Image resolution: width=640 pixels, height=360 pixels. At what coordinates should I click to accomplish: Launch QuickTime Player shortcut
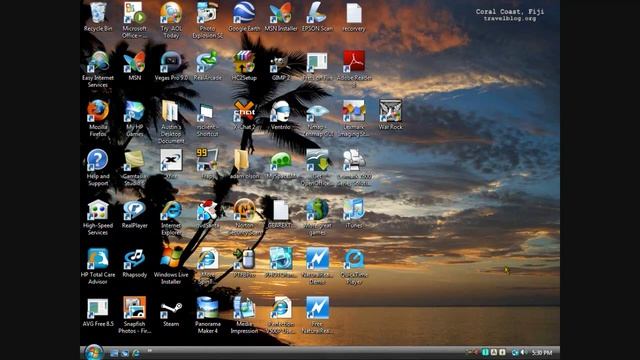click(x=354, y=267)
